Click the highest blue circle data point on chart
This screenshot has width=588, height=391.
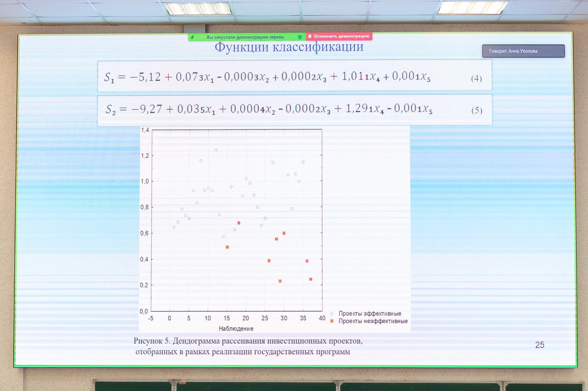(216, 150)
